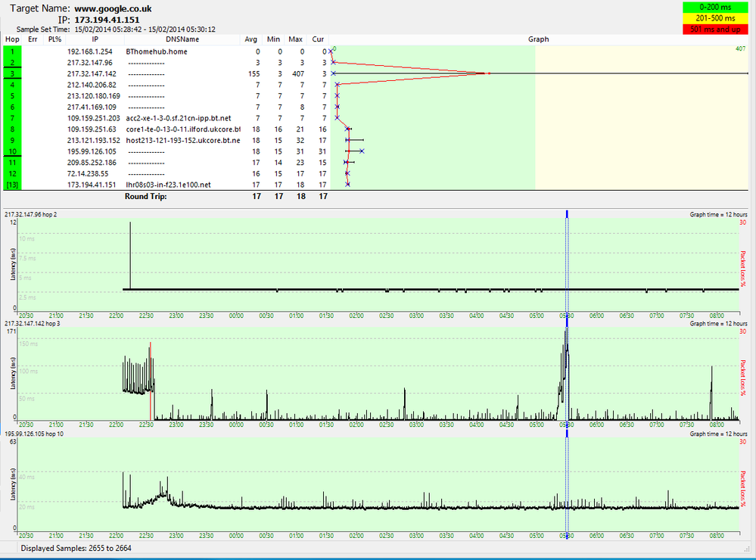The width and height of the screenshot is (756, 560).
Task: Click the green 0-200 ms legend swatch
Action: (x=715, y=8)
